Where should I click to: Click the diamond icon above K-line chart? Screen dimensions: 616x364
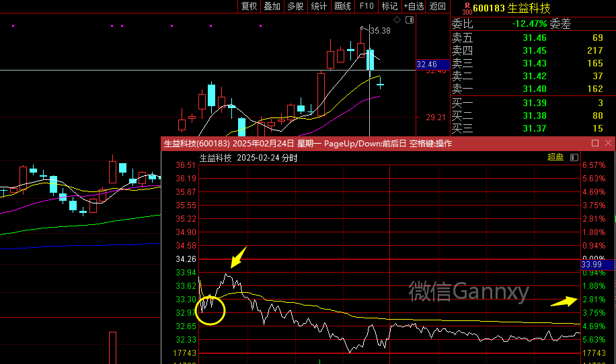coord(397,20)
